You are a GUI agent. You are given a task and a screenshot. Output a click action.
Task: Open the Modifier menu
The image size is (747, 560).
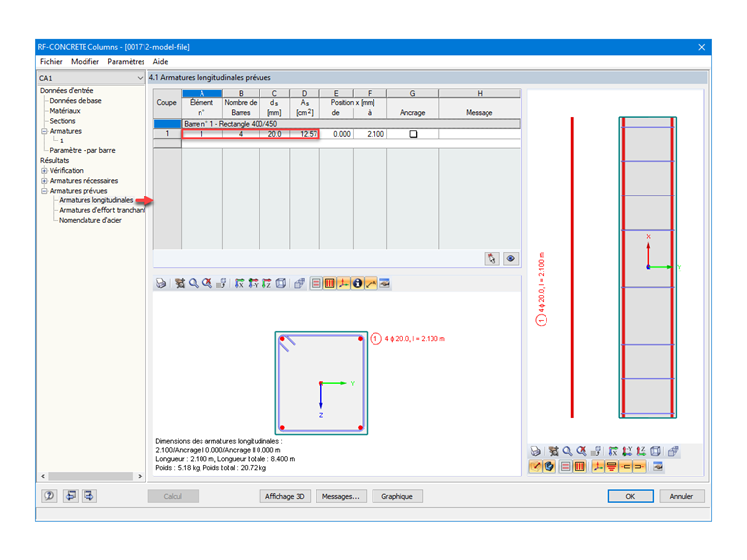85,62
